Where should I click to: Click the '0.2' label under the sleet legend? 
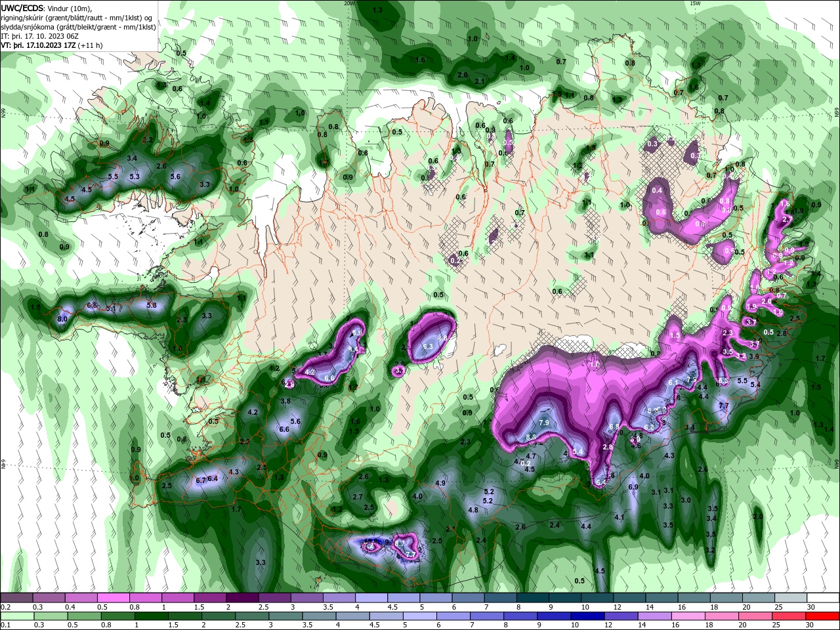(5, 607)
